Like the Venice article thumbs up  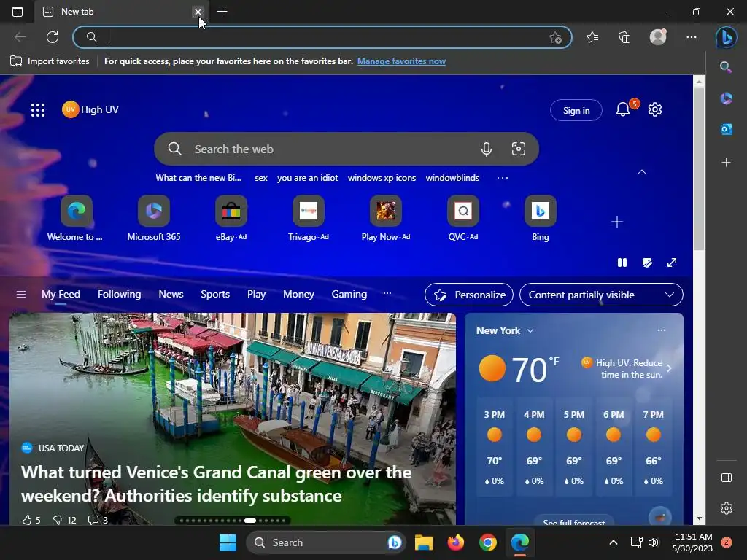tap(31, 520)
